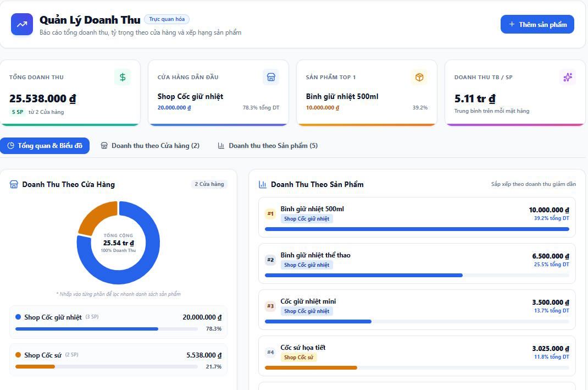
Task: Click the 25.538.000 đ total value
Action: [43, 98]
